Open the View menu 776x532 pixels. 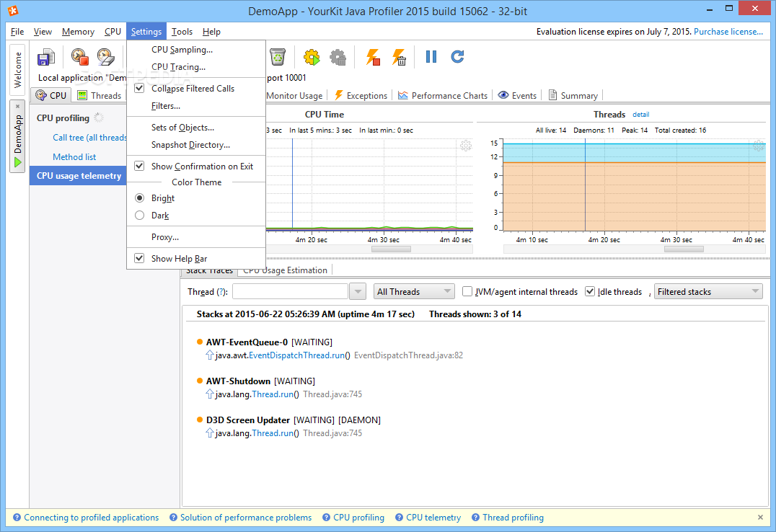point(43,31)
